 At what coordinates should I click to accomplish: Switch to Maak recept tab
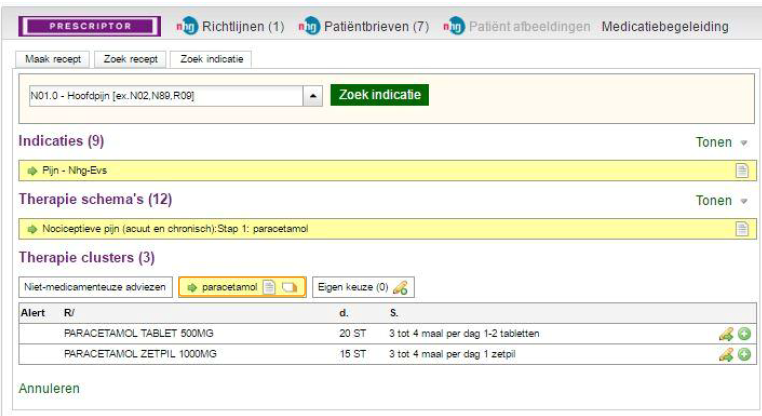(53, 59)
